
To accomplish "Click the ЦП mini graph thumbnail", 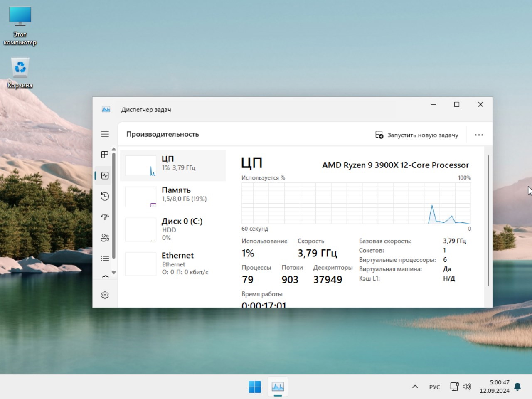I will [140, 165].
